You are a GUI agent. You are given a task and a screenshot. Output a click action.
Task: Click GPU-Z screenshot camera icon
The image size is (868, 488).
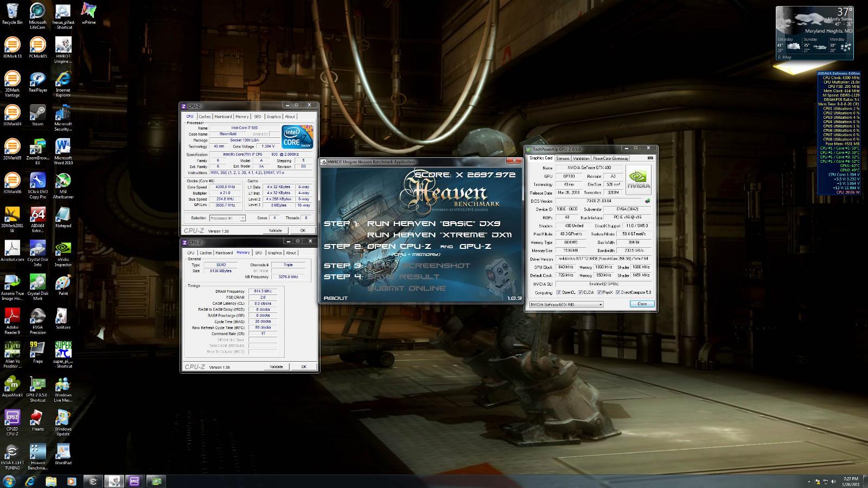(x=650, y=158)
